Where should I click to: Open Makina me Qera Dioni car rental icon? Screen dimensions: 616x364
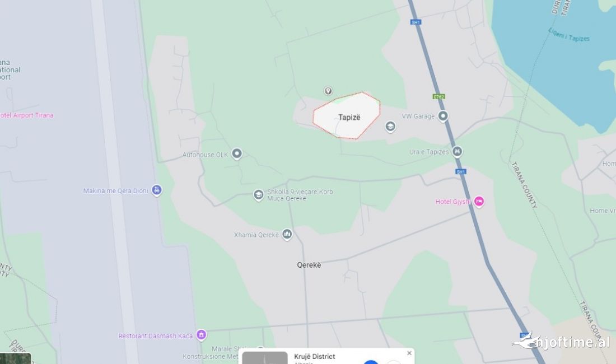tap(156, 190)
